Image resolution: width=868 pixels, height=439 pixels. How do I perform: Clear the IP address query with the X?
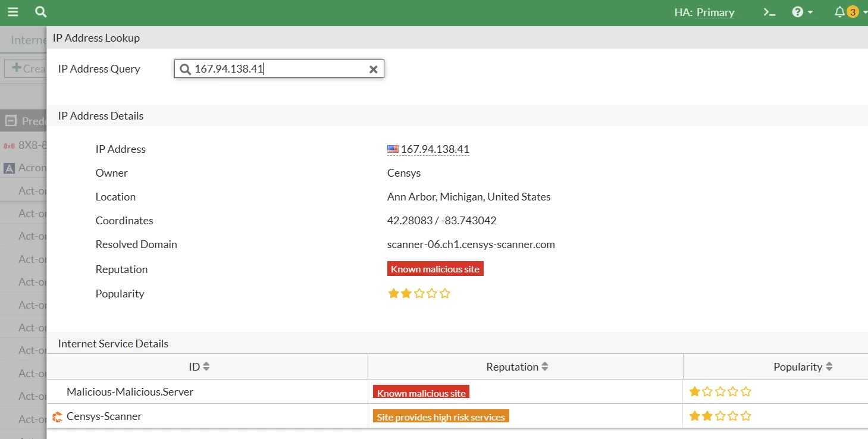pyautogui.click(x=374, y=69)
